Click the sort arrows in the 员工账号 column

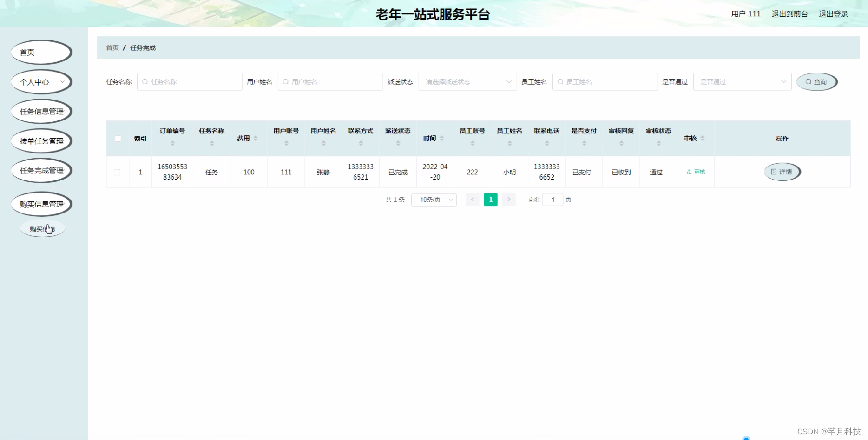(x=472, y=143)
